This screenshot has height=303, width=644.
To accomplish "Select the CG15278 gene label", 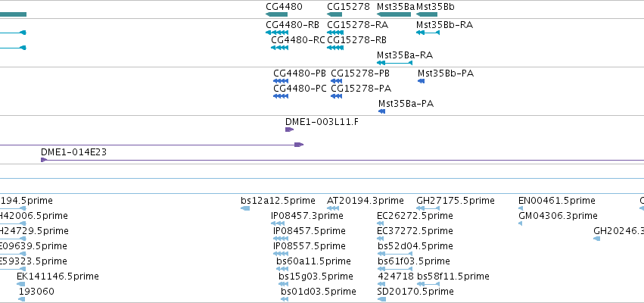I will click(x=349, y=7).
